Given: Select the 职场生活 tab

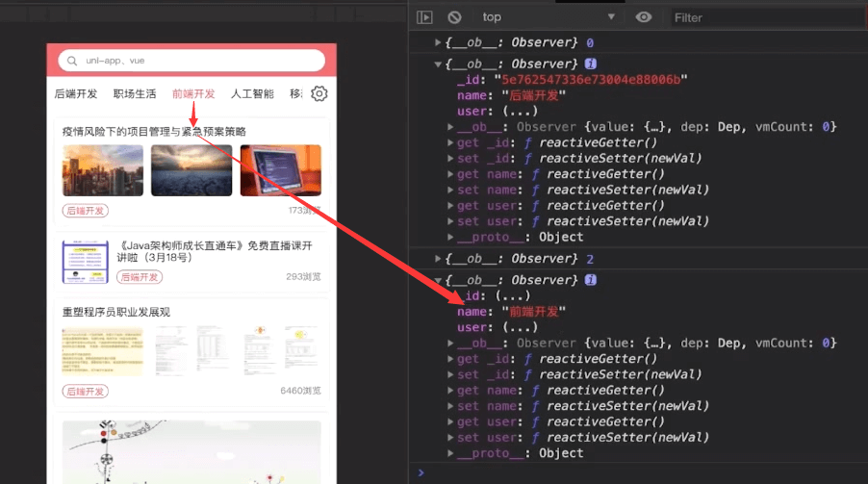Looking at the screenshot, I should pyautogui.click(x=135, y=93).
